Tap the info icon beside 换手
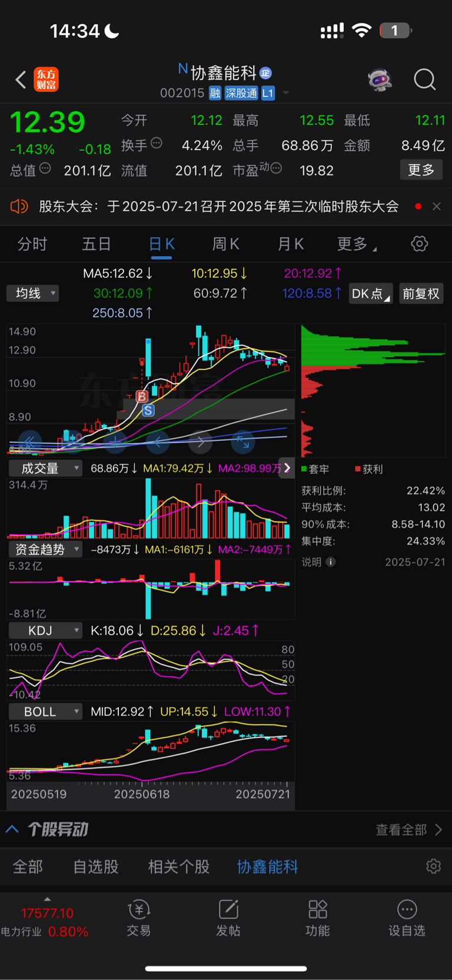This screenshot has width=452, height=980. 157,143
